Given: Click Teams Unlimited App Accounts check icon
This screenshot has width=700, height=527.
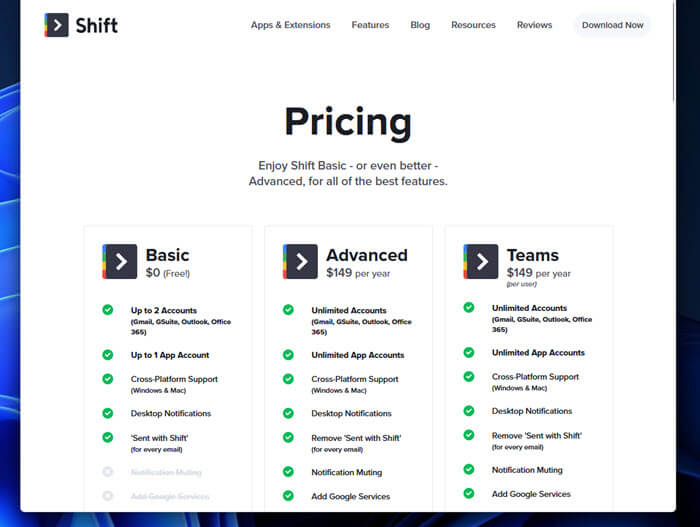Looking at the screenshot, I should click(469, 352).
